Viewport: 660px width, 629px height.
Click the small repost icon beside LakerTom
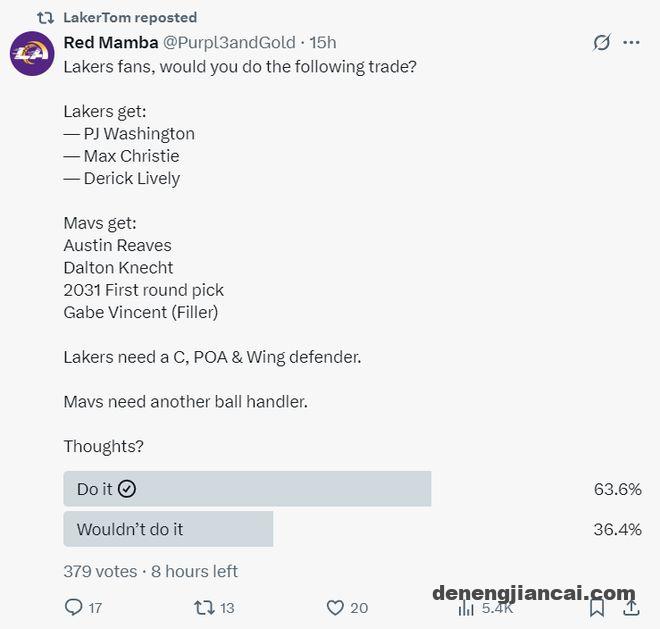[45, 17]
